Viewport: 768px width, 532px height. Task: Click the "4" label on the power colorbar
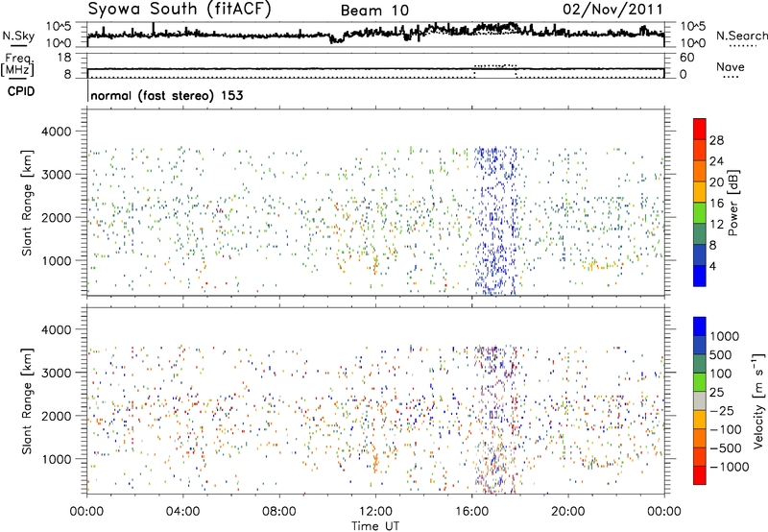pyautogui.click(x=712, y=266)
